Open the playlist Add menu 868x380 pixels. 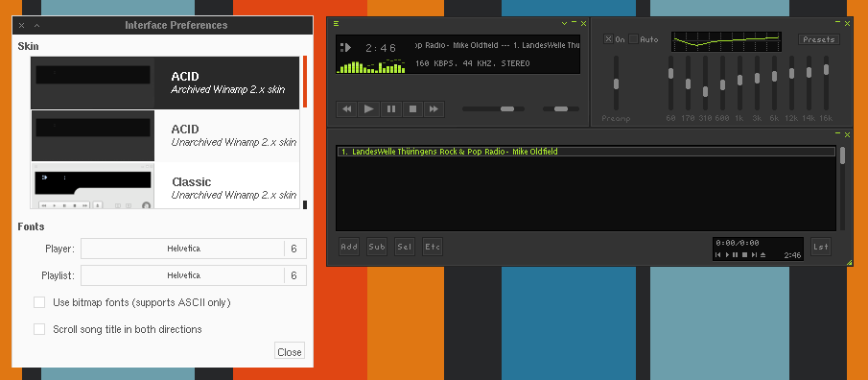pos(349,247)
